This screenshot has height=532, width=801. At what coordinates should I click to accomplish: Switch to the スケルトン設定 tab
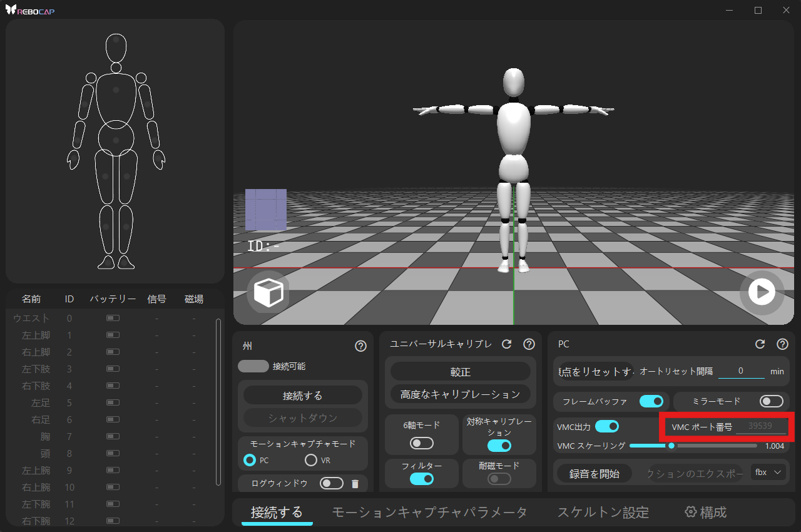pyautogui.click(x=603, y=513)
